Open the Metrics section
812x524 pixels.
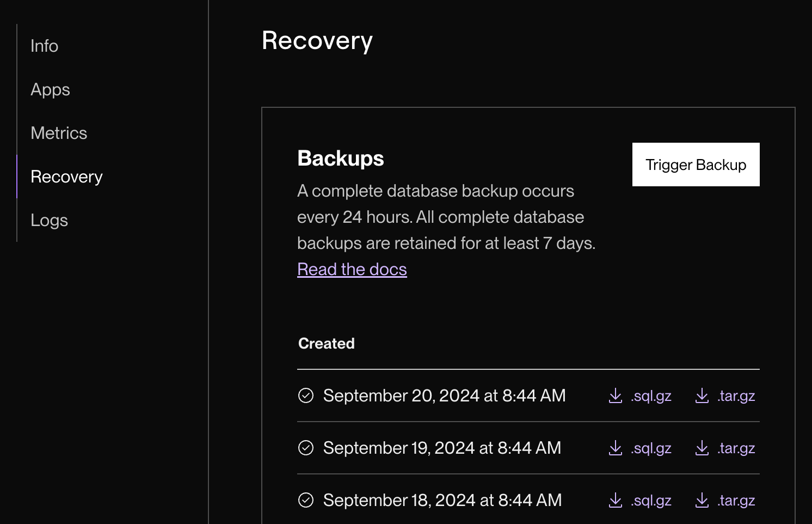tap(59, 133)
